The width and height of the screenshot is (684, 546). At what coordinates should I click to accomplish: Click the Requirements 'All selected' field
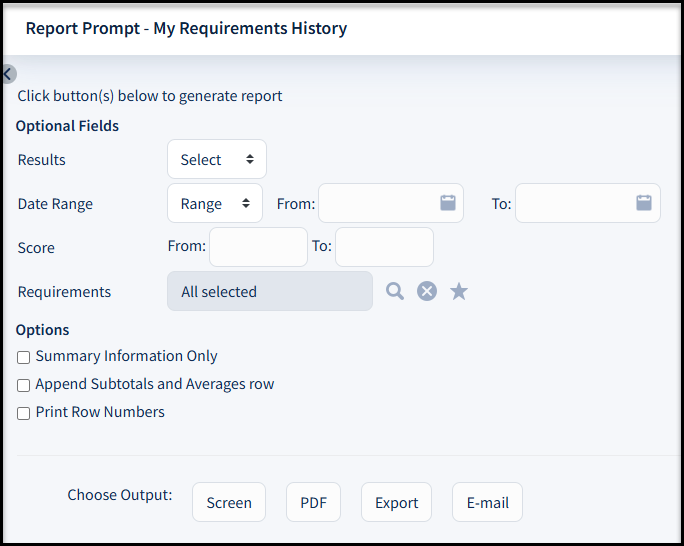tap(269, 291)
